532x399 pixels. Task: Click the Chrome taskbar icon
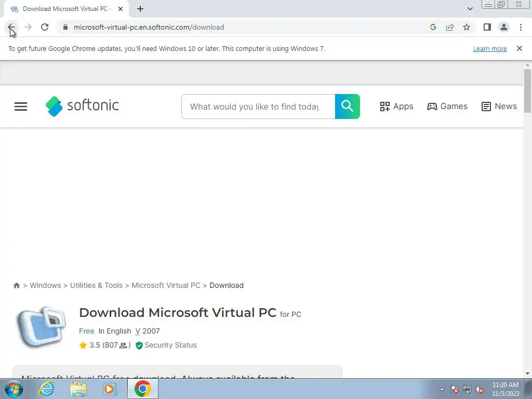click(142, 389)
